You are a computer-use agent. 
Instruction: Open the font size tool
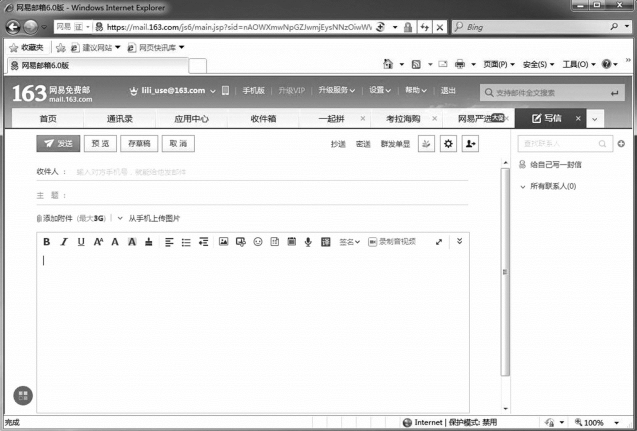pos(98,242)
